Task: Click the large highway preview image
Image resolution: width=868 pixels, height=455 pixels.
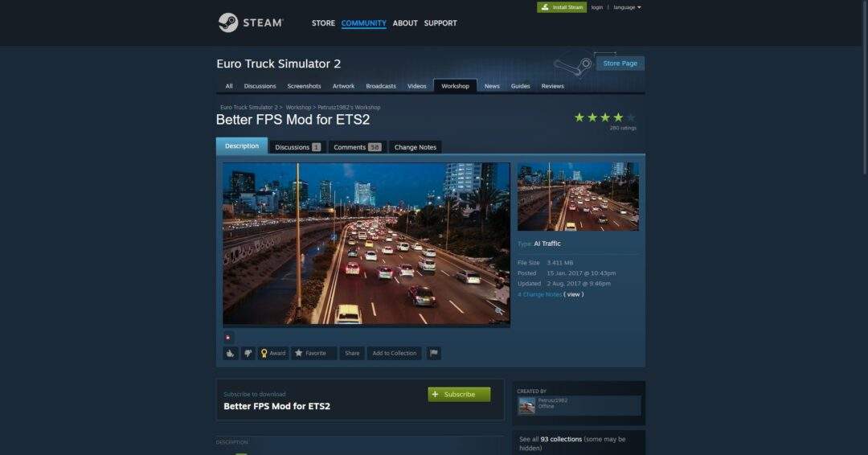Action: (x=366, y=243)
